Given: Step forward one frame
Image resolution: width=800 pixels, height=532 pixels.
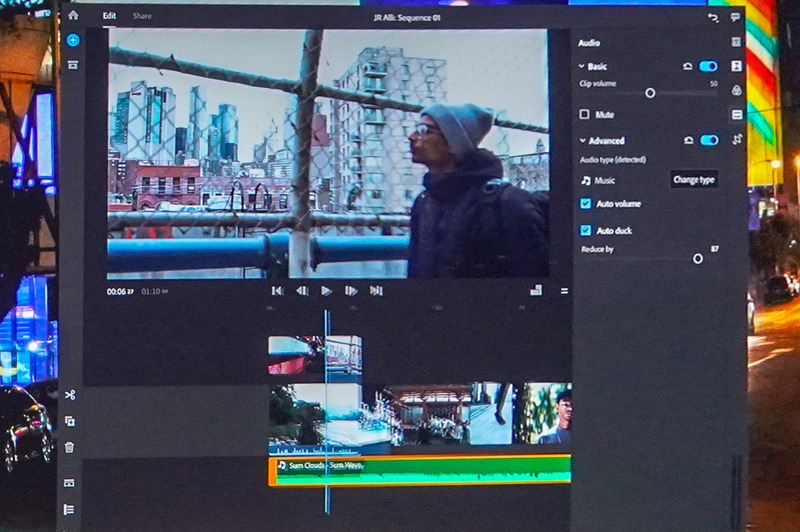Looking at the screenshot, I should click(351, 291).
